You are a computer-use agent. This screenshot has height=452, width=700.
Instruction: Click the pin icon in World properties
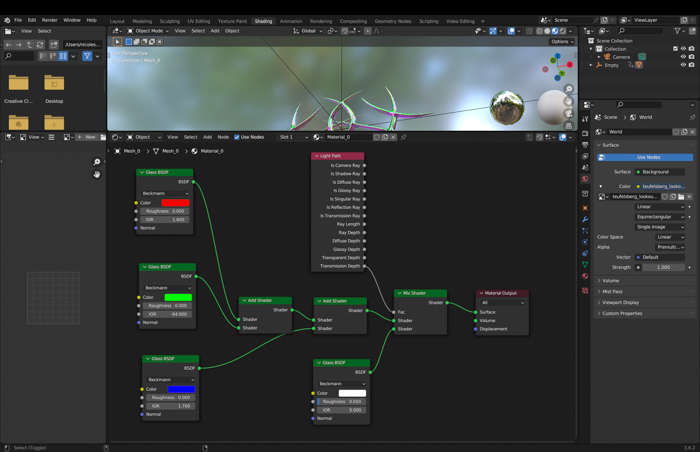point(692,117)
